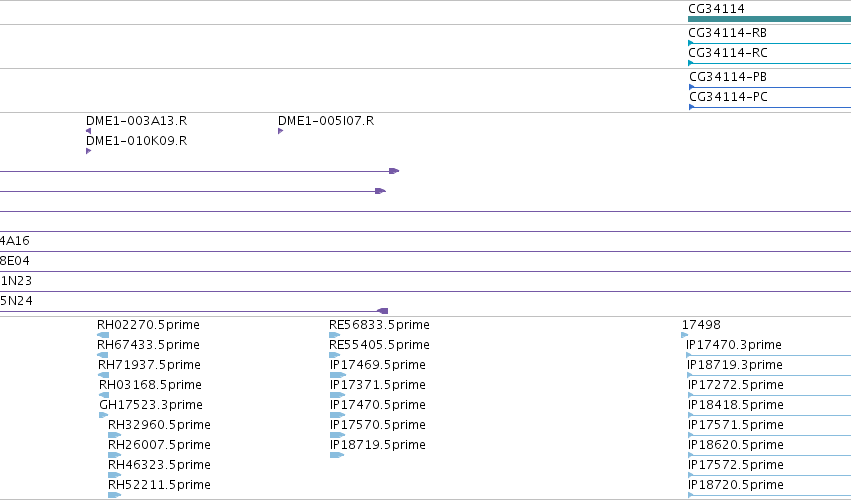This screenshot has height=500, width=851.
Task: Click the DME1-010K09.R arrow marker
Action: [x=88, y=151]
